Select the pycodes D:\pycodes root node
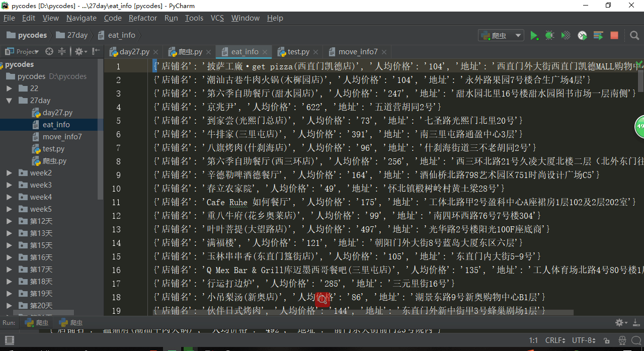The height and width of the screenshot is (351, 644). [46, 76]
